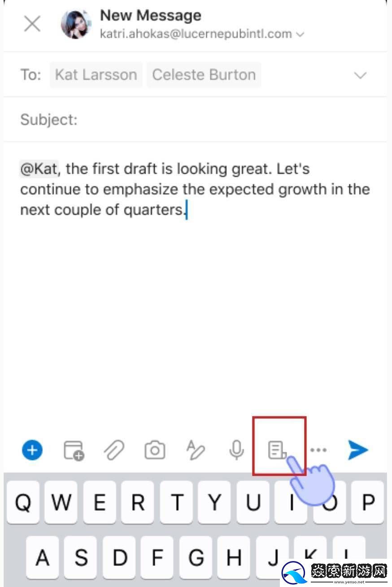Screen dimensions: 392x587
Task: Select the Kat Larsson recipient chip
Action: point(96,74)
